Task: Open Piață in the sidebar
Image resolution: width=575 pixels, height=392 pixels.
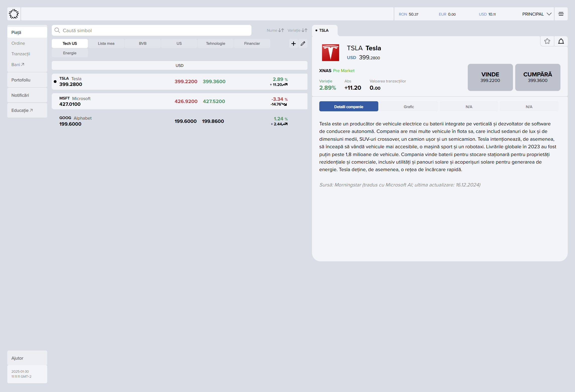Action: click(x=27, y=32)
